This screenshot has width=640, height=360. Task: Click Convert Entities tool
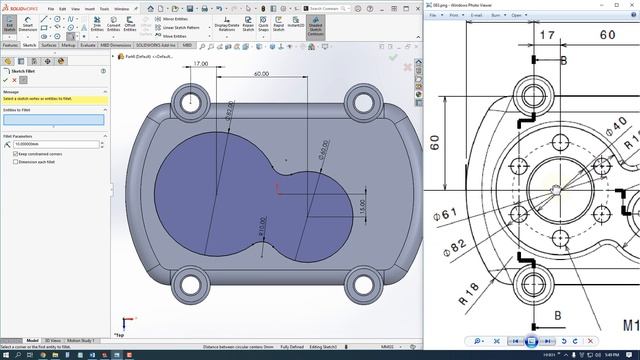tap(113, 24)
